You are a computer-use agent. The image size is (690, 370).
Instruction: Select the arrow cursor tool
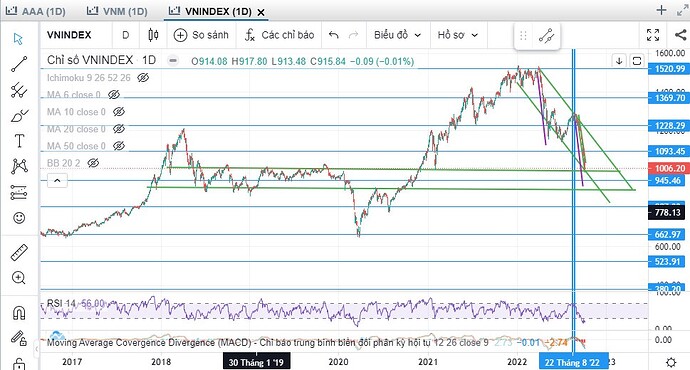[18, 39]
